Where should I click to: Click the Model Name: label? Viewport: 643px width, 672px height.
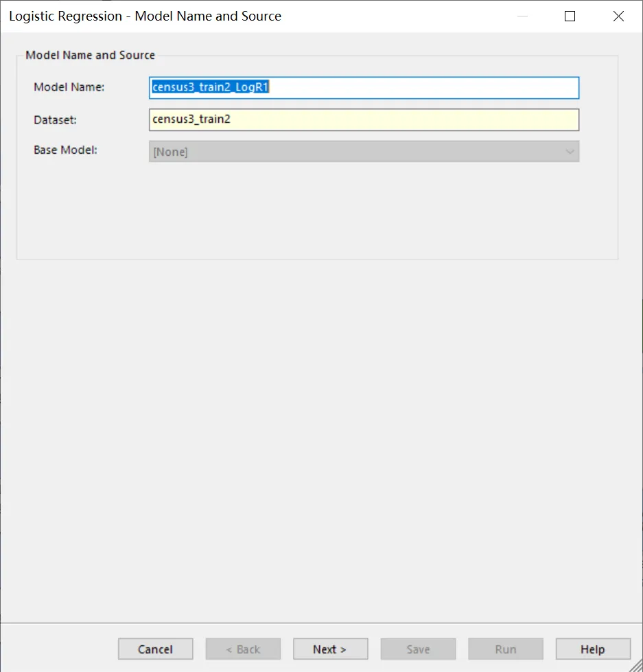[x=69, y=87]
